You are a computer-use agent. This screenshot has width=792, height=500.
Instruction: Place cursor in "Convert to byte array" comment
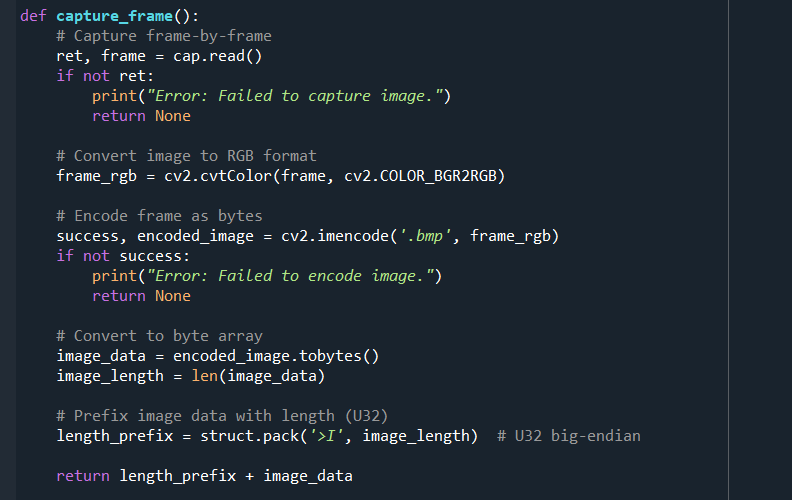[159, 336]
